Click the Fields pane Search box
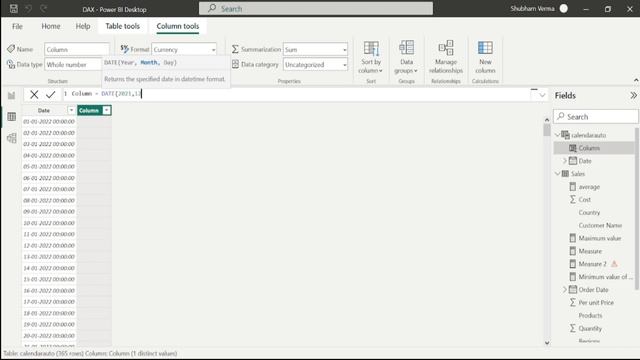 pos(596,117)
